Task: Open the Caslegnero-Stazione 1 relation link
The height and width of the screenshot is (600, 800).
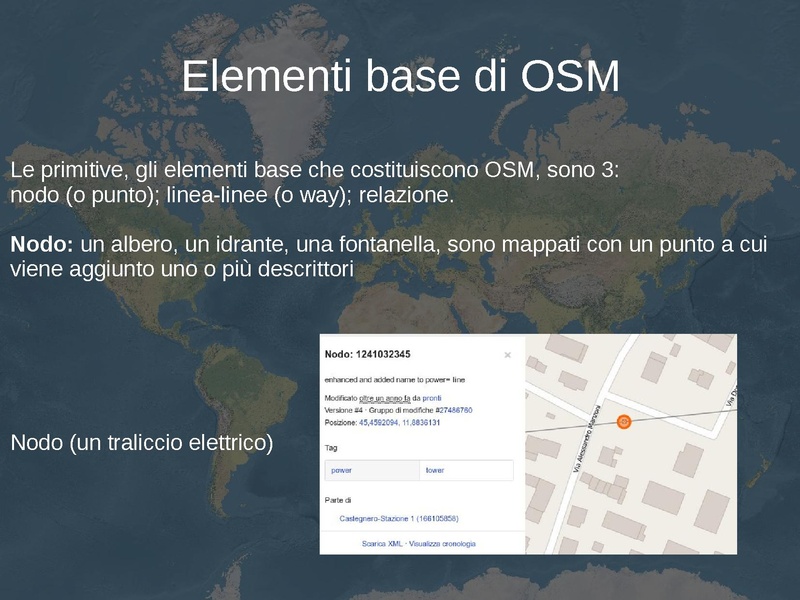Action: point(399,518)
